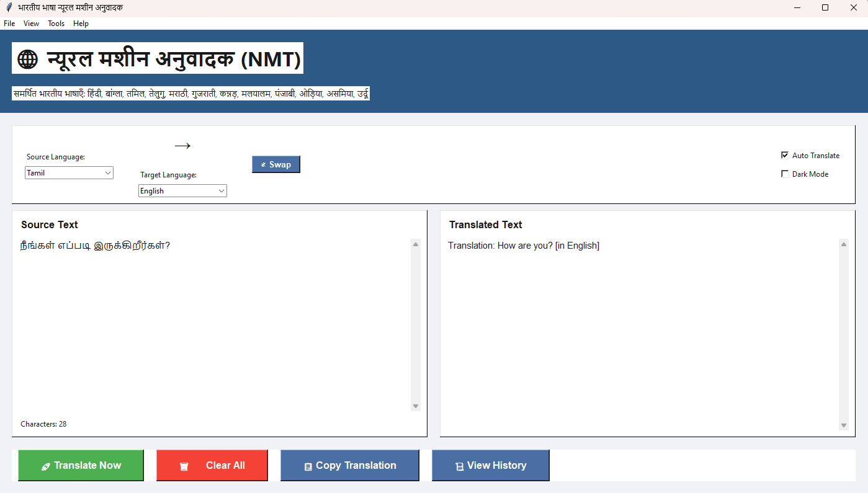Maximize the translator window
Screen dimensions: 868x493
point(825,7)
